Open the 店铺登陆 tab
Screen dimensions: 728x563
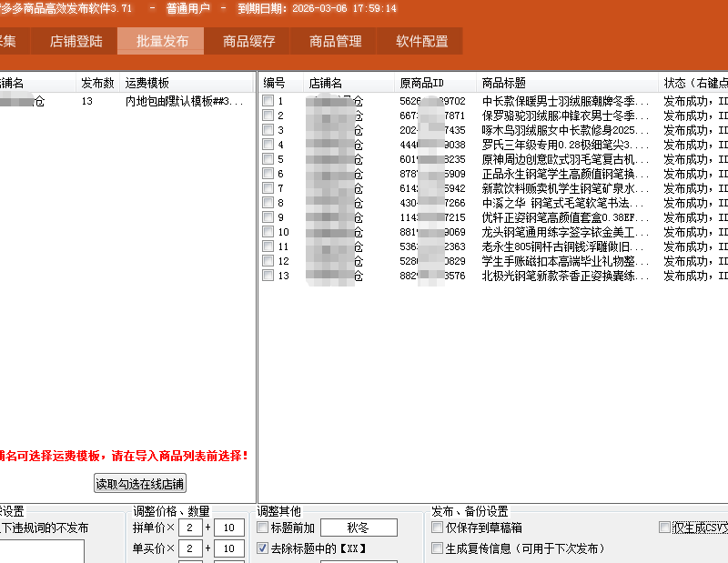[x=76, y=41]
